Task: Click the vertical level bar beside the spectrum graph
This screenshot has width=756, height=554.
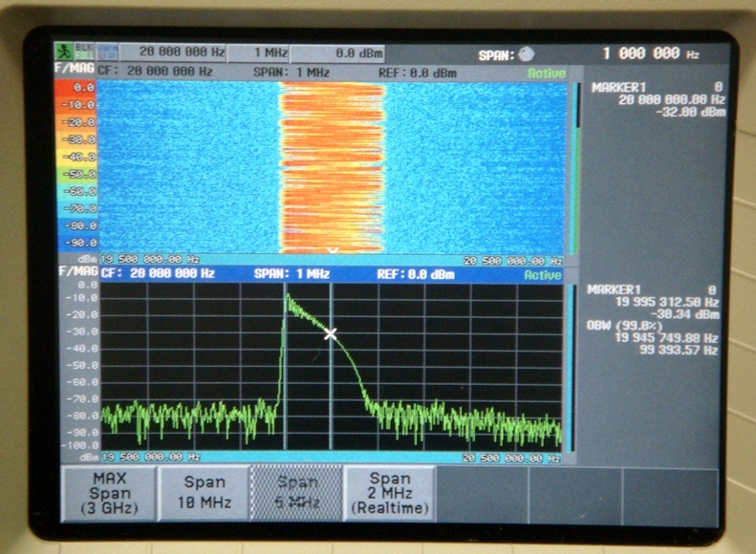Action: pyautogui.click(x=571, y=368)
